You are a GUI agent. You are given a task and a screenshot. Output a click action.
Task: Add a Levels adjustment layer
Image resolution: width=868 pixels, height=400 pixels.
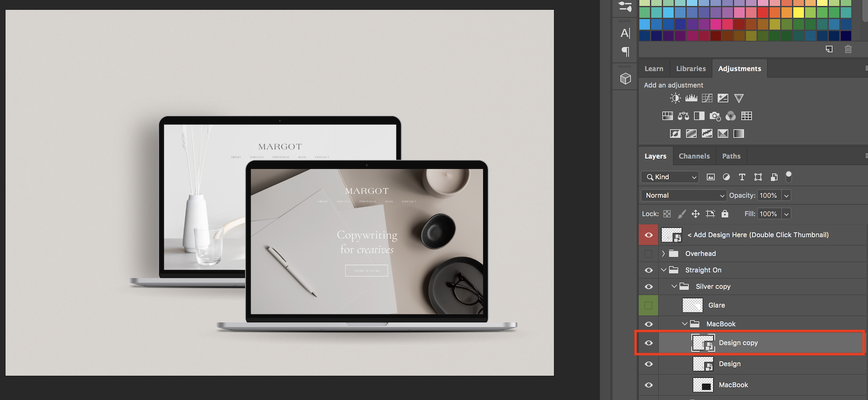[x=691, y=98]
